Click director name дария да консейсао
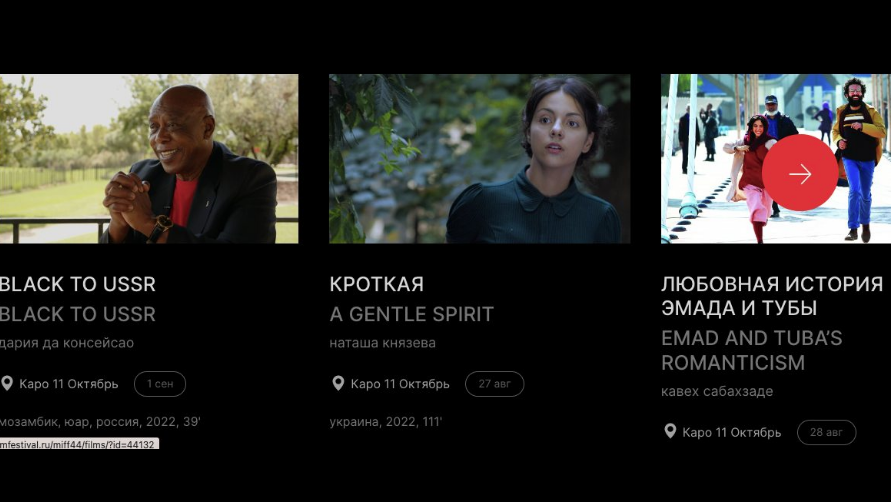Image resolution: width=891 pixels, height=502 pixels. click(x=67, y=343)
